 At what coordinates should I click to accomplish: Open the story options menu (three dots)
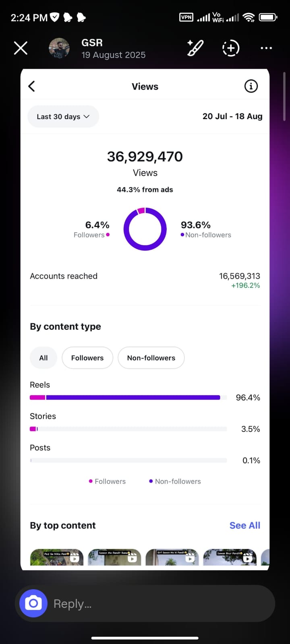click(x=266, y=48)
